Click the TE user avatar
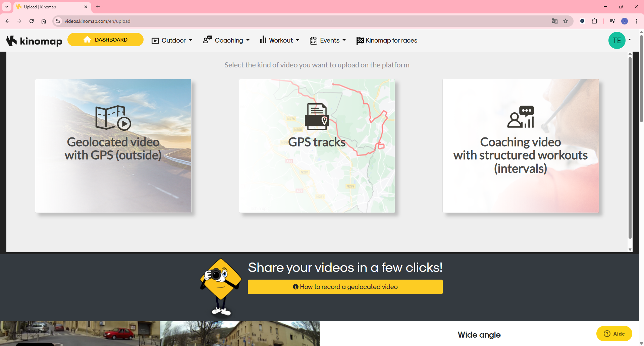Image resolution: width=644 pixels, height=346 pixels. pos(617,41)
